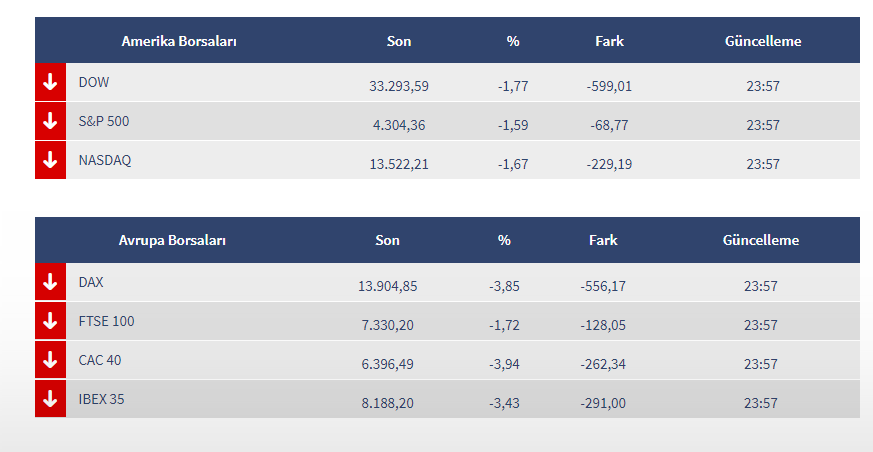Click the Son column header in Amerika table
The width and height of the screenshot is (873, 452).
pyautogui.click(x=399, y=41)
